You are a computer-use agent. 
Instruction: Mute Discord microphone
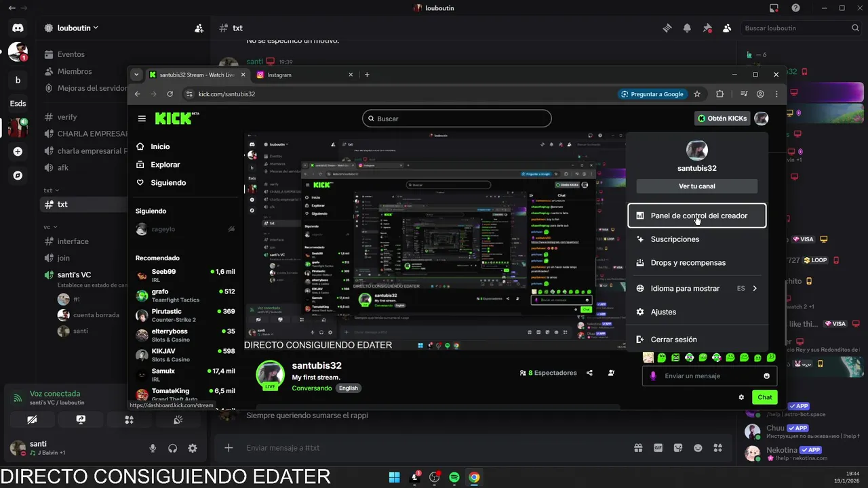point(153,448)
